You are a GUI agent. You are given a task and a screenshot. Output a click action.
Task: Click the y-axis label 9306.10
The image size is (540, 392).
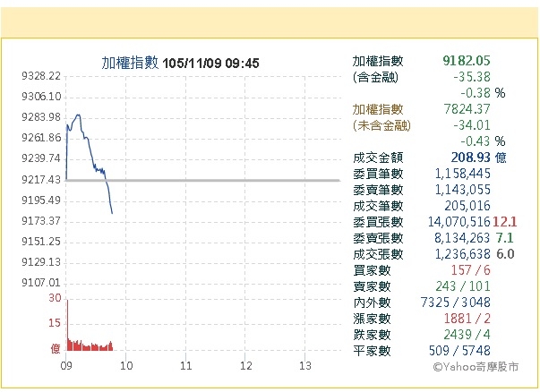click(x=41, y=97)
